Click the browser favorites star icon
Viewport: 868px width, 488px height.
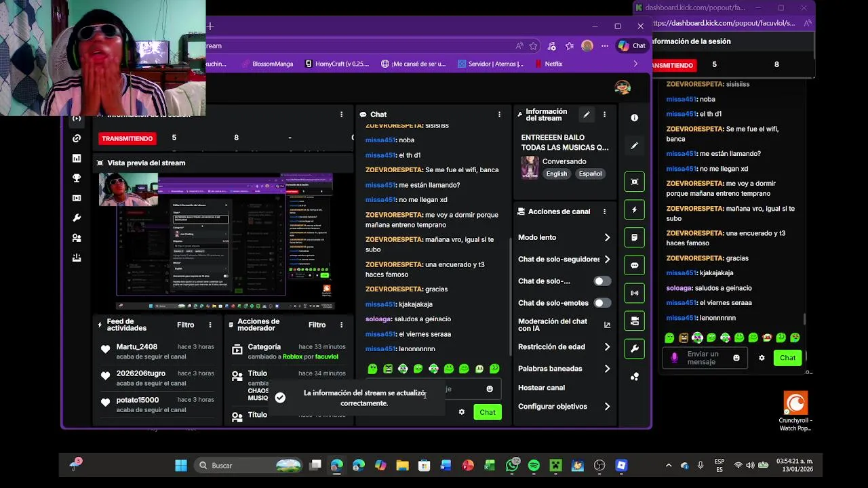pos(534,46)
